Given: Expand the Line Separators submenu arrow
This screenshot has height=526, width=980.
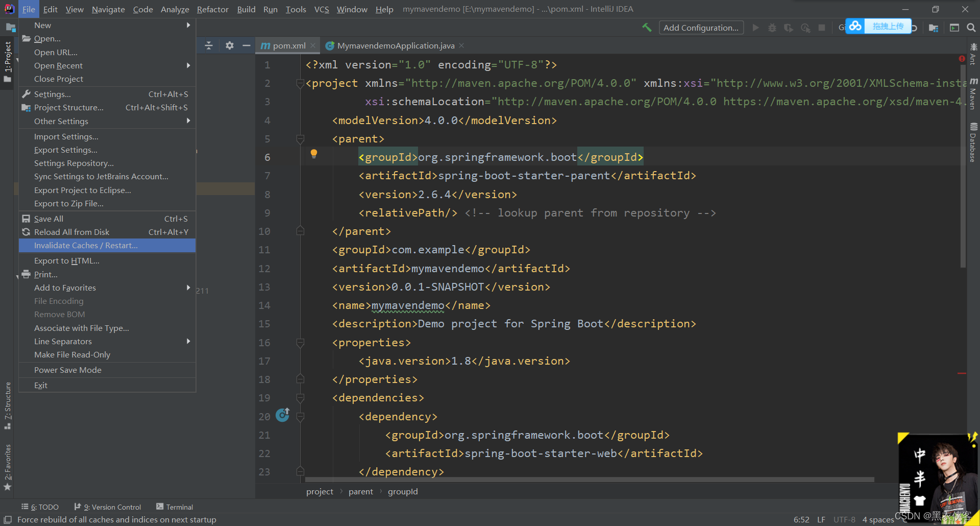Looking at the screenshot, I should [x=188, y=341].
